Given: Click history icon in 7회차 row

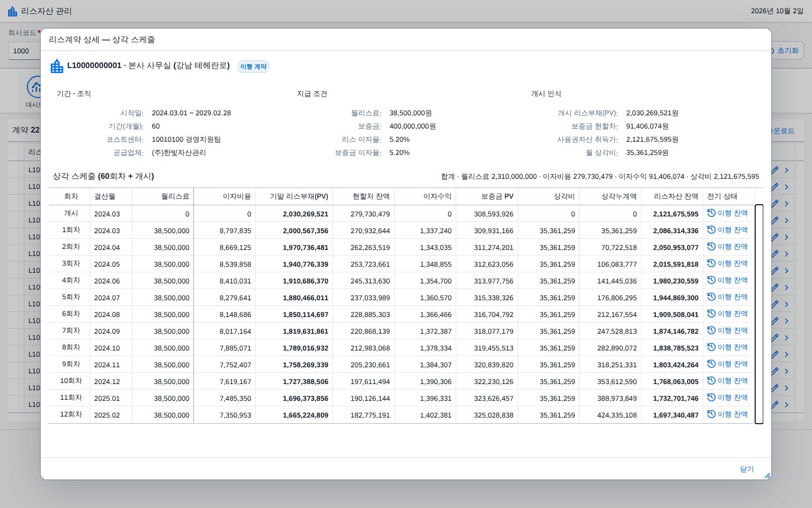Looking at the screenshot, I should (712, 331).
